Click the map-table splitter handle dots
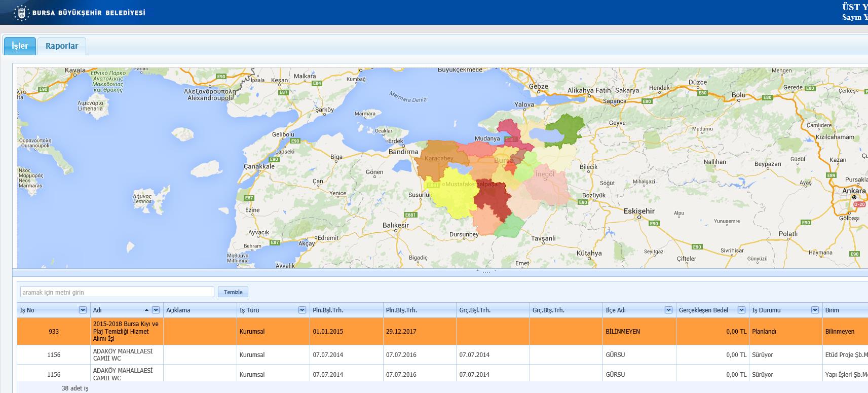The image size is (868, 393). pos(486,272)
